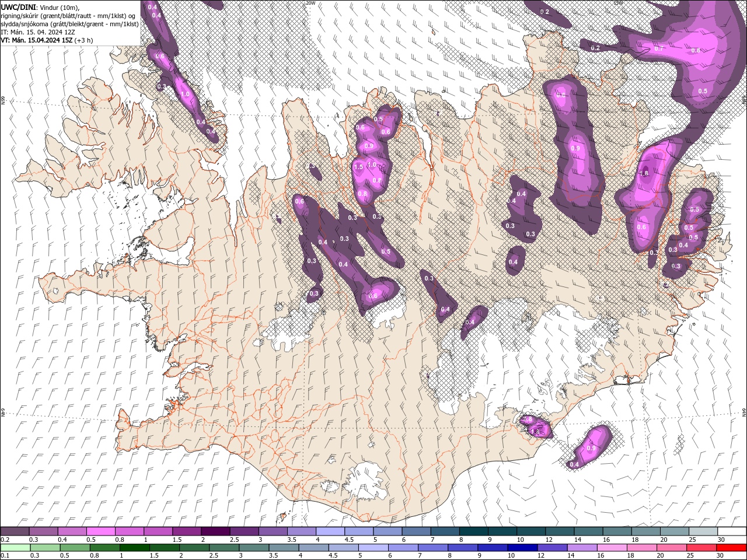Select the snow-scale swatch for 0.3–0.4 mm
The width and height of the screenshot is (747, 560).
[x=44, y=531]
